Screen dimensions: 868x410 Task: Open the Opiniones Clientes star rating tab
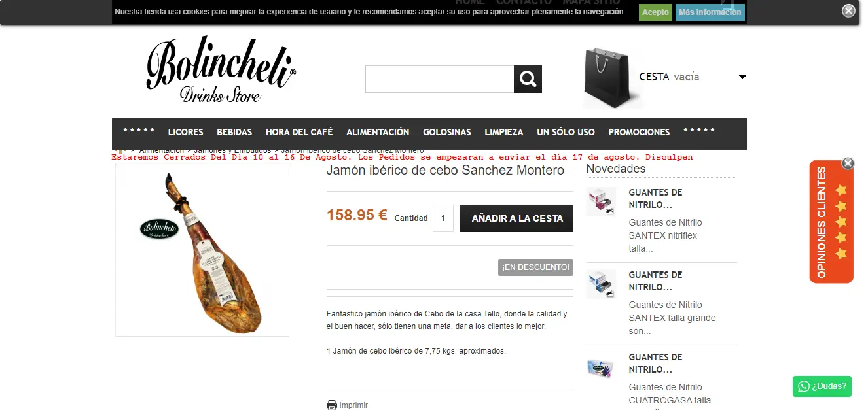(x=831, y=222)
